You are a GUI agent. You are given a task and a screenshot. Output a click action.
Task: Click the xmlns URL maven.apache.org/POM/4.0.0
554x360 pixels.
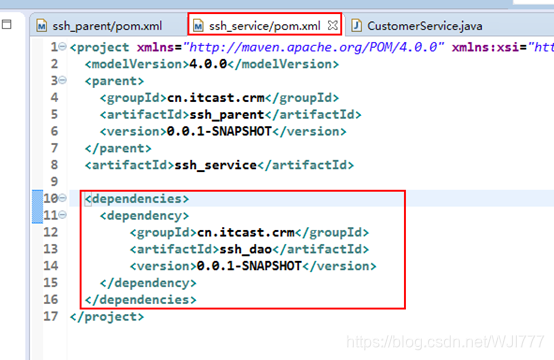313,47
